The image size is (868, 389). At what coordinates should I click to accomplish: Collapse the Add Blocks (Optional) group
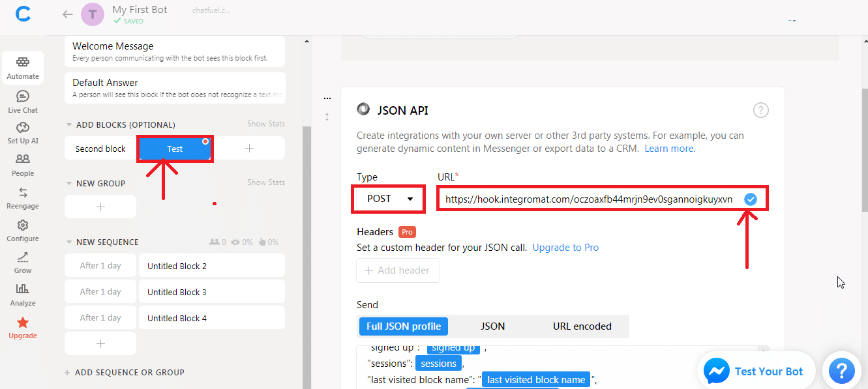tap(70, 125)
